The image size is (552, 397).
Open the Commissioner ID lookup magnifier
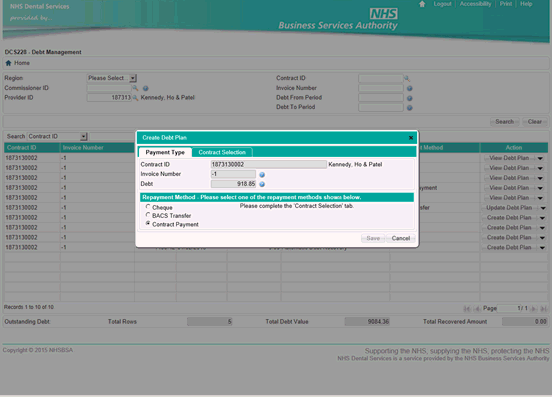point(136,88)
